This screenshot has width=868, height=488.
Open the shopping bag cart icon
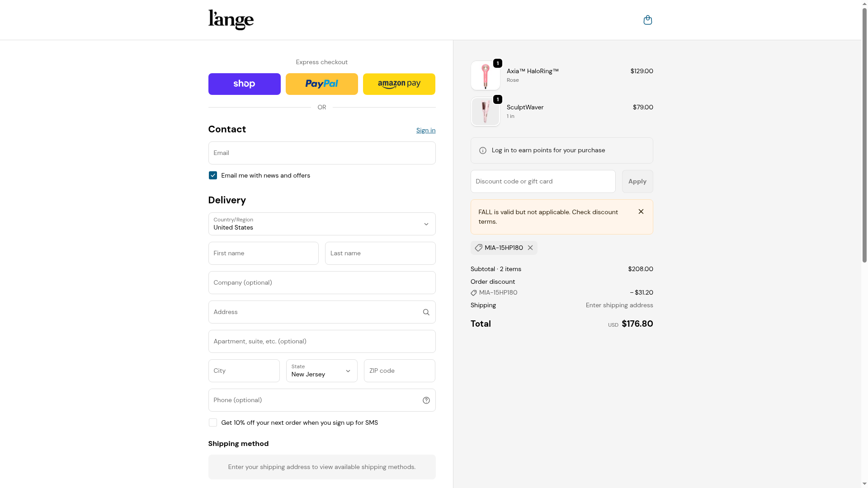coord(647,20)
